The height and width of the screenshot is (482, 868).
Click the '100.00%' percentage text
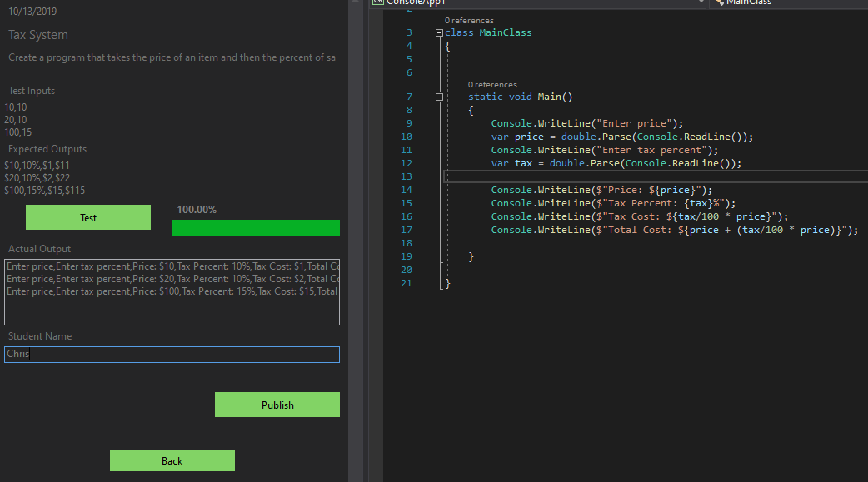click(197, 210)
